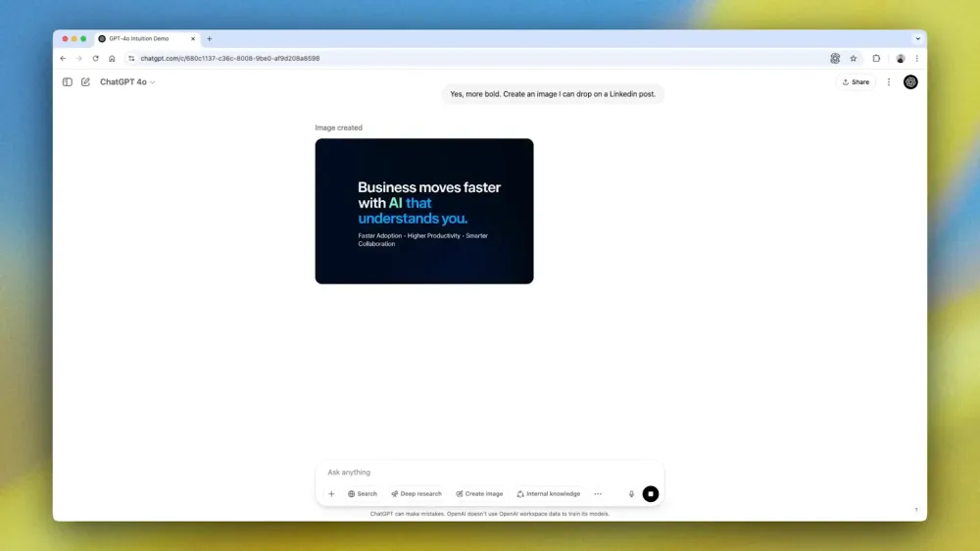Open the ChatGPT 4o model selector

(x=127, y=82)
